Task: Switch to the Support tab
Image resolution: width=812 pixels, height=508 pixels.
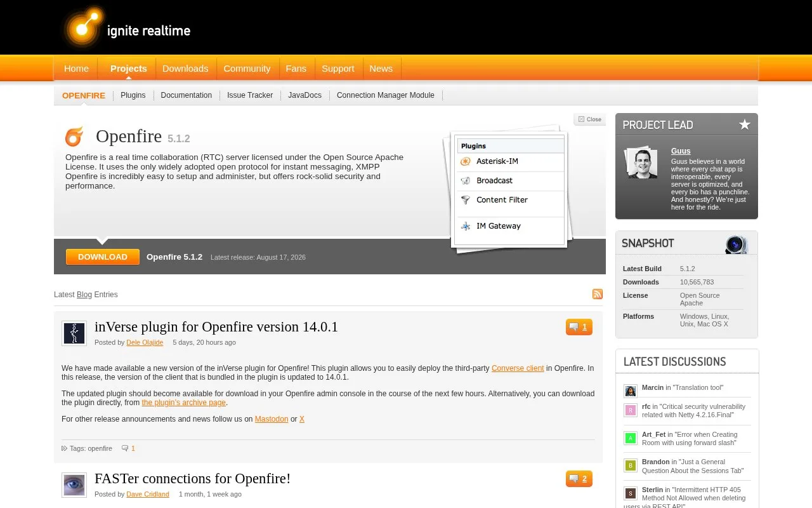Action: [338, 69]
